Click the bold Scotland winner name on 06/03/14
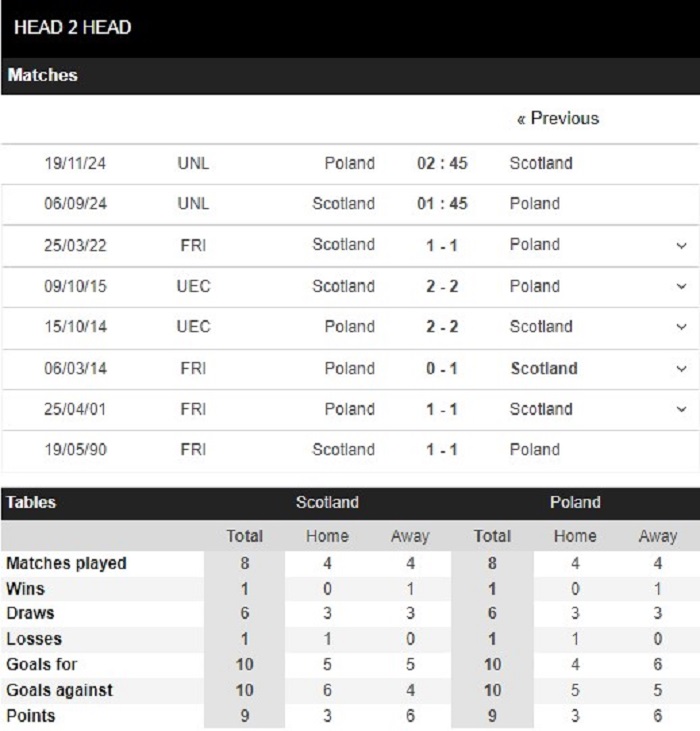This screenshot has height=731, width=700. [544, 369]
